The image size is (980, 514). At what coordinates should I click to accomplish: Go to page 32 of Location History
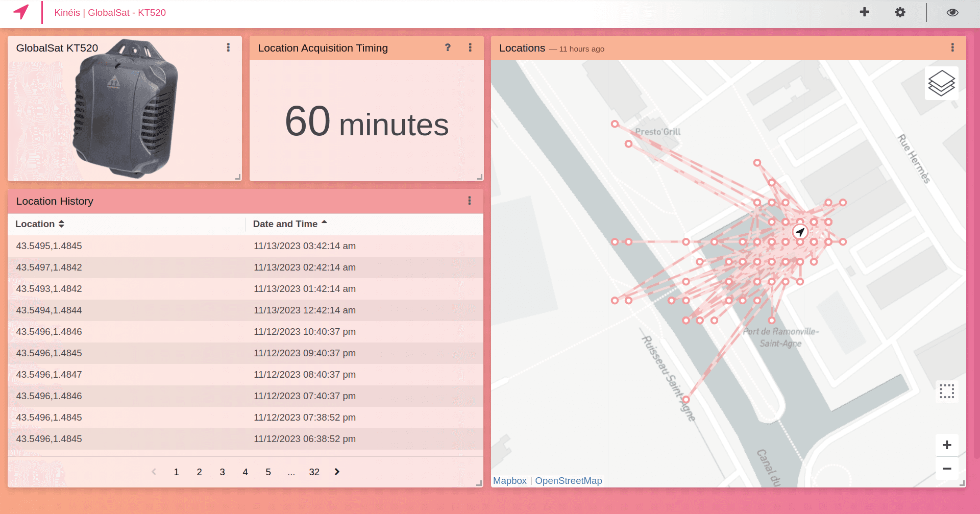[314, 472]
